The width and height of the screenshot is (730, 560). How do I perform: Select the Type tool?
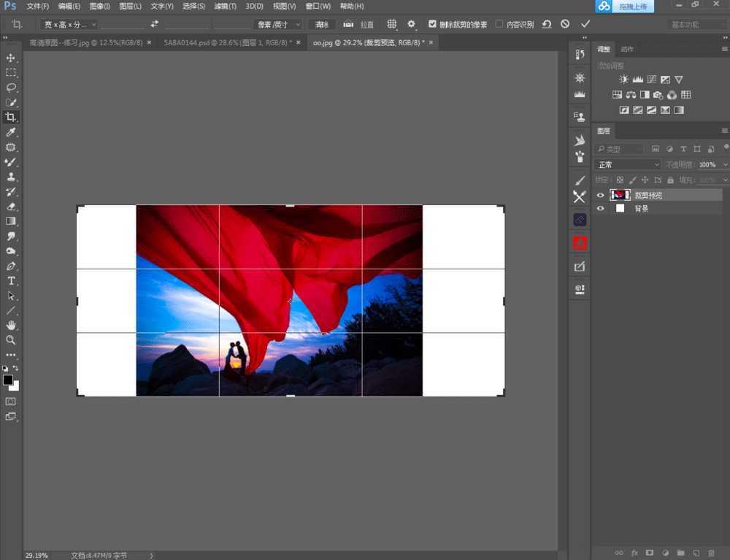point(11,280)
